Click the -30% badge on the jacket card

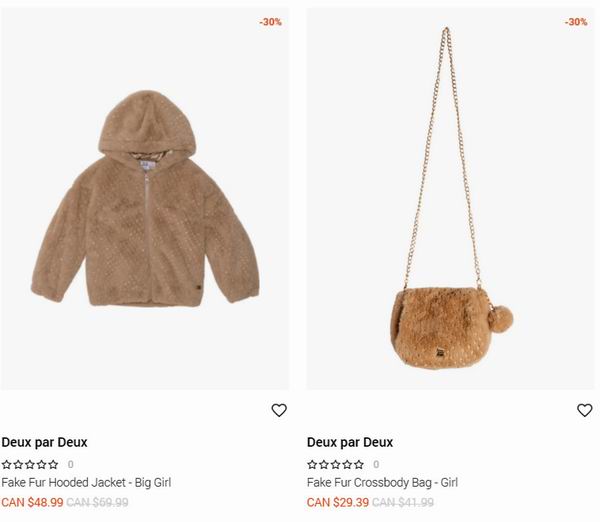[271, 22]
